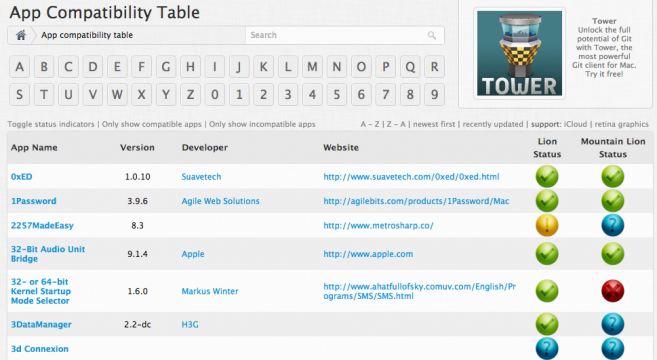Visit www.apple.com website link
657x360 pixels.
(368, 254)
